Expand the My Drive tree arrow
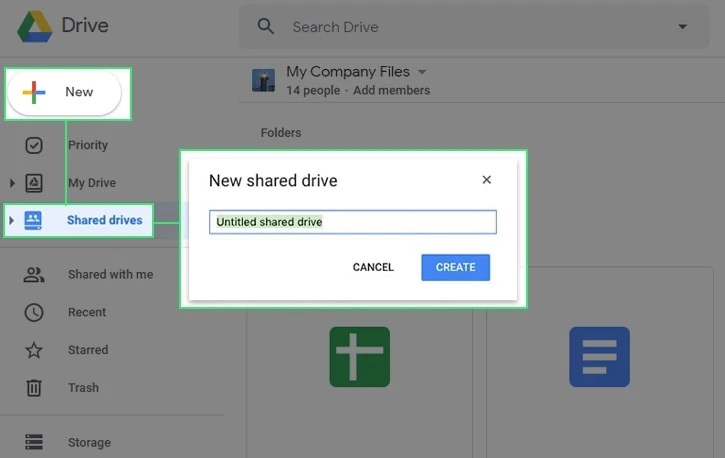This screenshot has height=458, width=725. click(12, 183)
